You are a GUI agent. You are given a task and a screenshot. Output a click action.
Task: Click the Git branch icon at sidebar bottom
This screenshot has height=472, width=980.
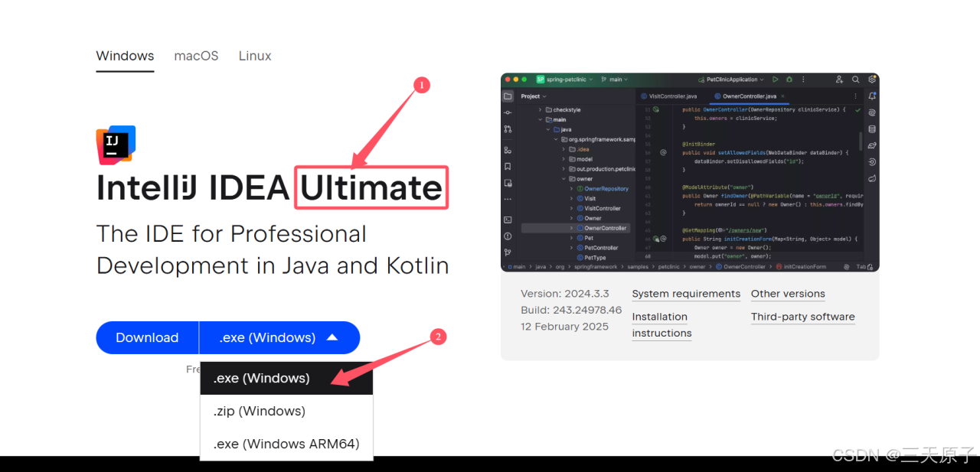508,252
